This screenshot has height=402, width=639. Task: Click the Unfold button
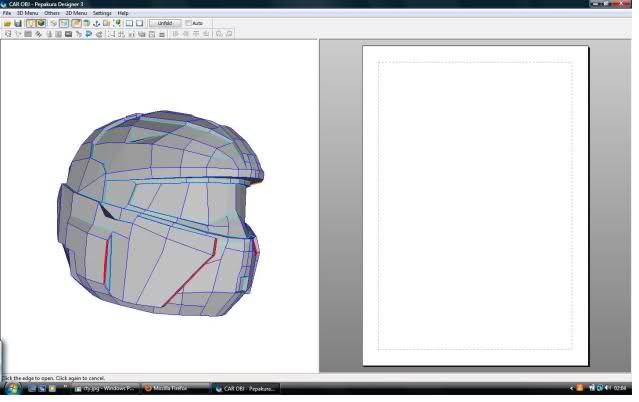165,23
